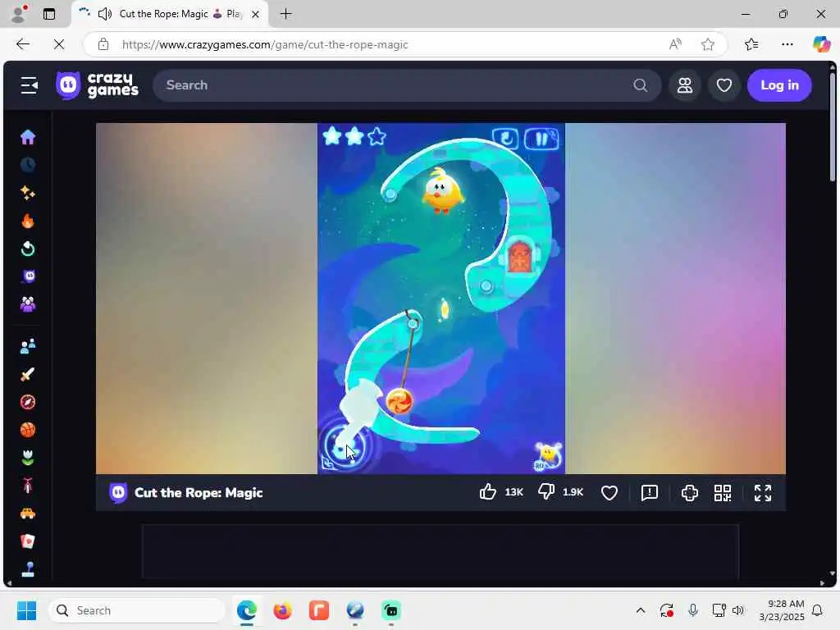Click the Log in button
The width and height of the screenshot is (840, 630).
779,85
